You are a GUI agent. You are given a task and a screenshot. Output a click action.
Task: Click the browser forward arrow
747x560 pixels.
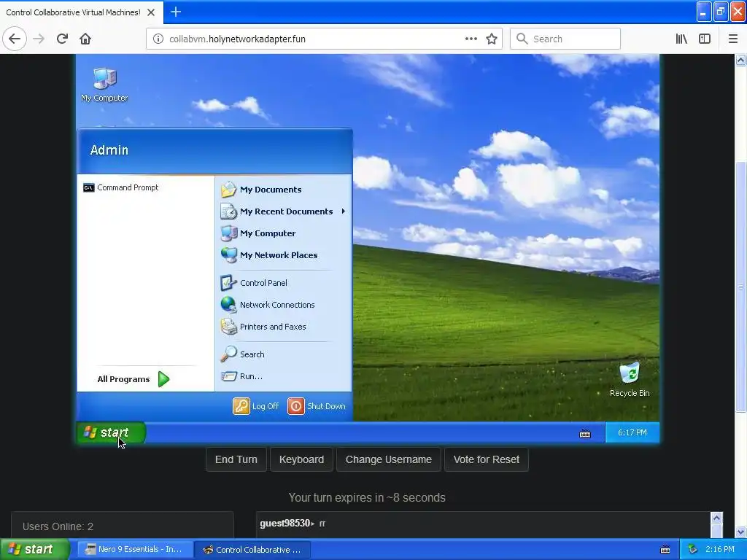tap(39, 39)
